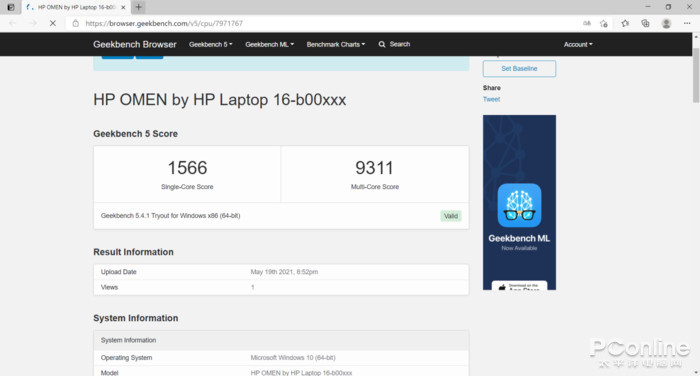
Task: Click the Set Baseline button
Action: pos(519,69)
